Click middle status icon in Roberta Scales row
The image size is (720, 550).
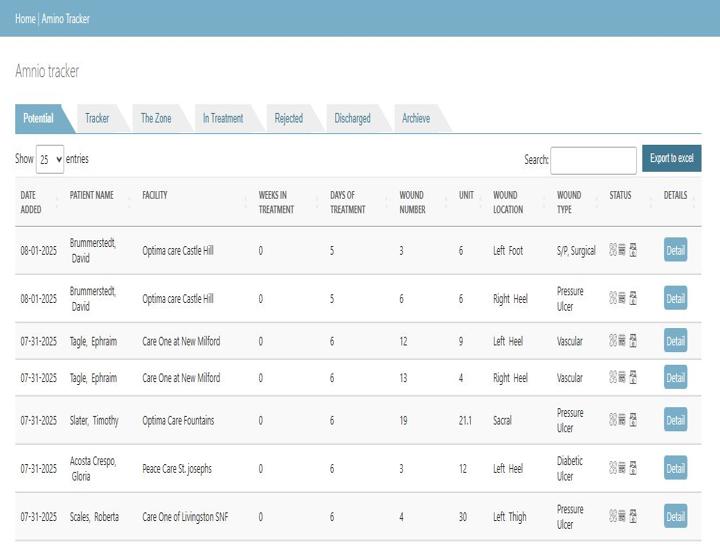(622, 516)
